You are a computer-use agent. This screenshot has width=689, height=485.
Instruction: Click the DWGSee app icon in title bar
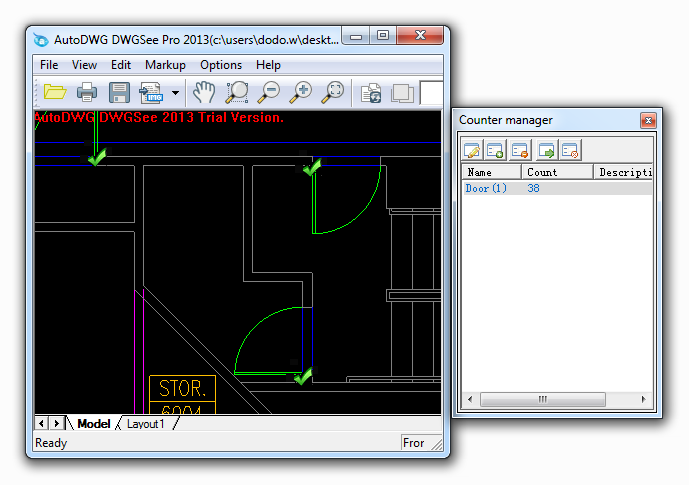point(41,40)
